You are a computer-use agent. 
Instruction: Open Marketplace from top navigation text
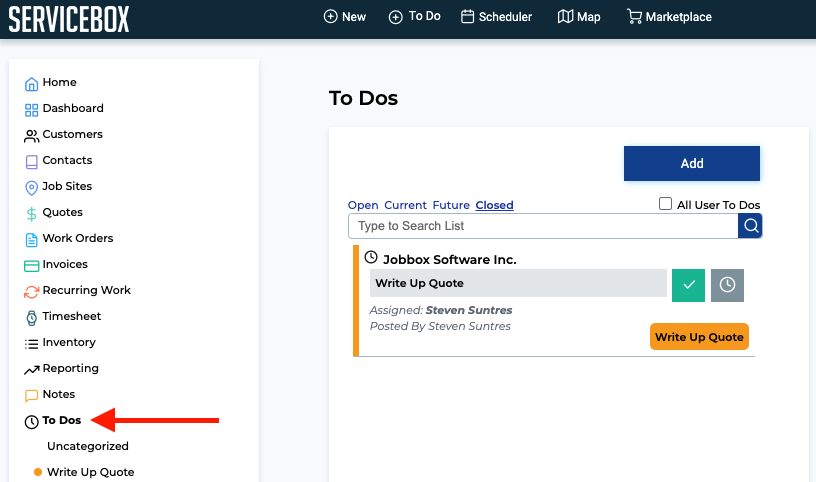click(678, 17)
